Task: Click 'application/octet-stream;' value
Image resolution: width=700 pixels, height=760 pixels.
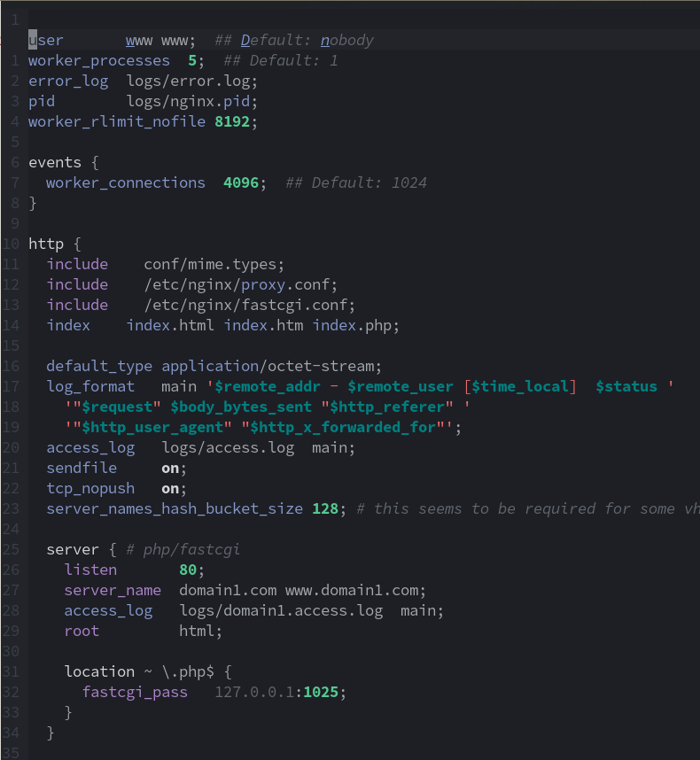Action: coord(272,366)
